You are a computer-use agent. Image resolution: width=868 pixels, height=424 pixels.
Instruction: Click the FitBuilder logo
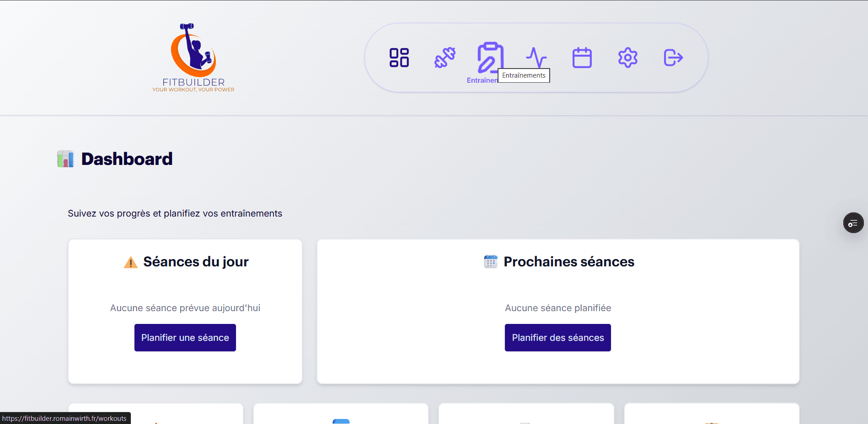pyautogui.click(x=193, y=58)
